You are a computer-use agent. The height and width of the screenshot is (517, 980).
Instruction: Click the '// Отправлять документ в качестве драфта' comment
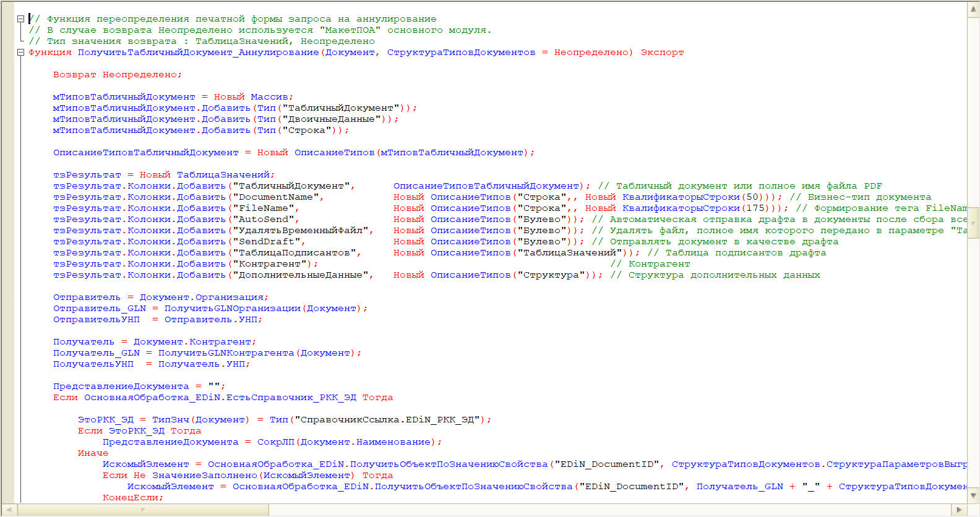pos(715,242)
